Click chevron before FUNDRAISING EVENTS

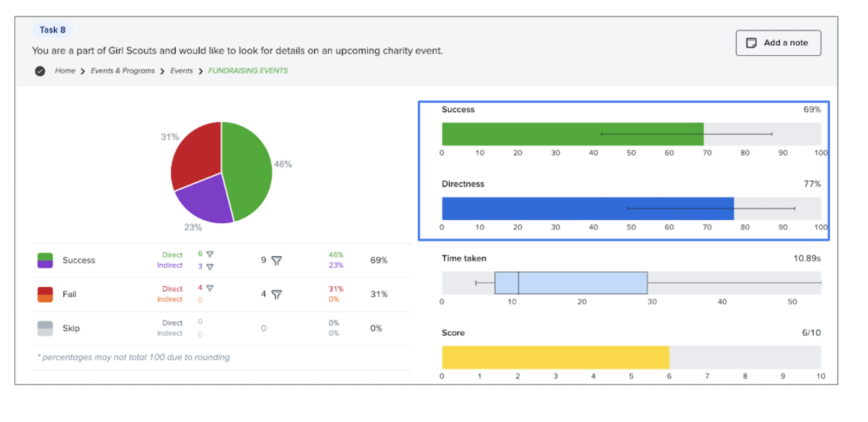(x=201, y=71)
